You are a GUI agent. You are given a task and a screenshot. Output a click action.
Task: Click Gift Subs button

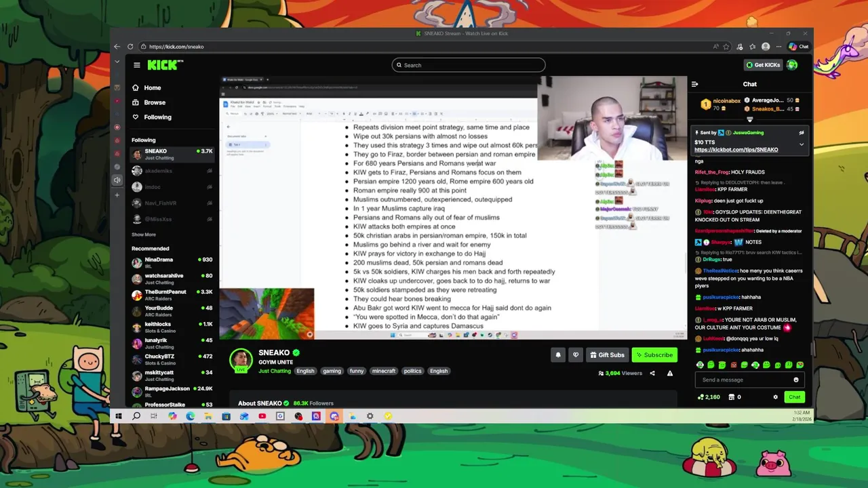click(606, 354)
